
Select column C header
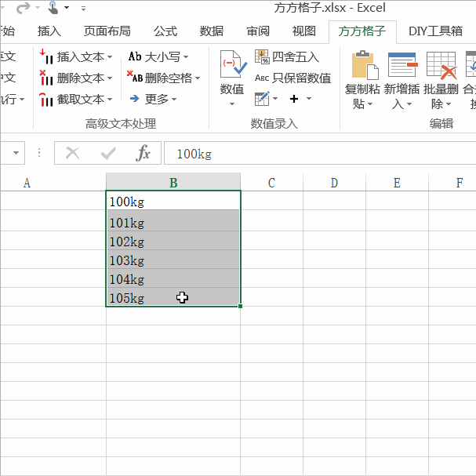[x=271, y=183]
